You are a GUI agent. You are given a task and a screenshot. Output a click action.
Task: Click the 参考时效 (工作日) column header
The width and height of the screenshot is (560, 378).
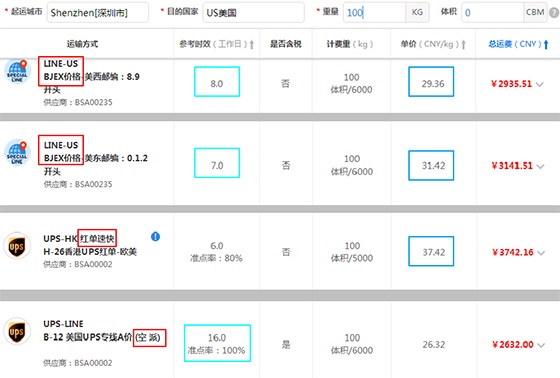(x=213, y=44)
